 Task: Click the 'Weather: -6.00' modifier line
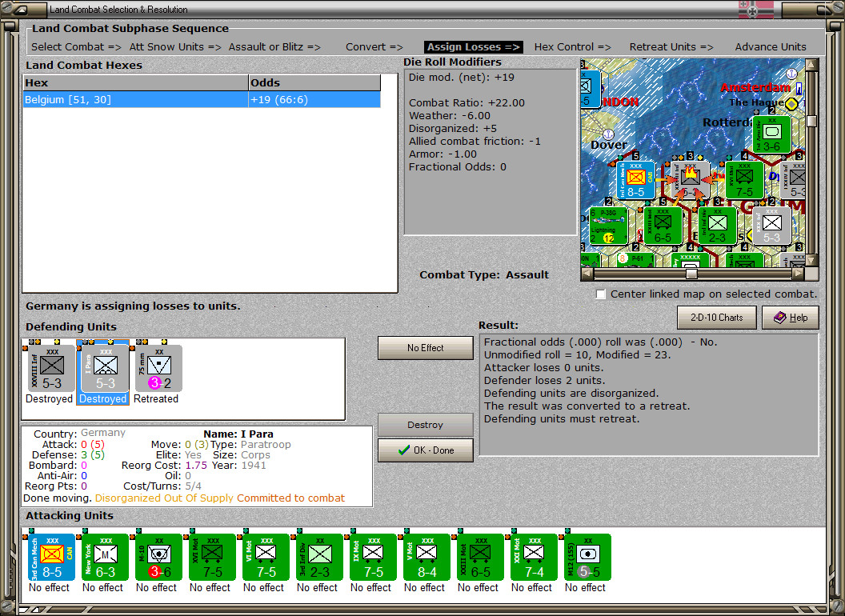pos(450,116)
